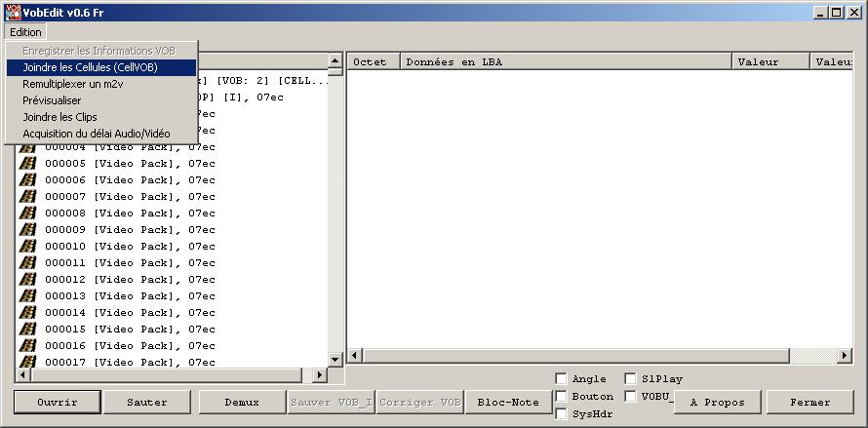Click the Données en LBA column header
This screenshot has width=868, height=428.
[x=566, y=61]
